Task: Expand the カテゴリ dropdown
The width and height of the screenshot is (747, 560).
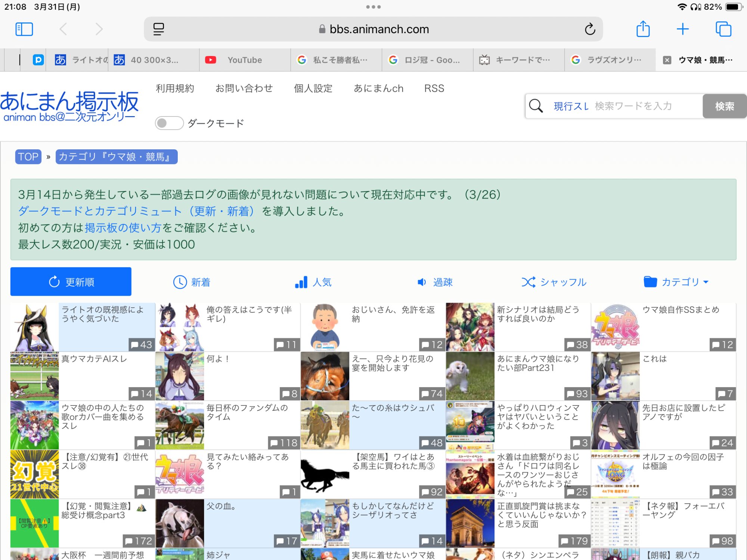Action: tap(676, 282)
